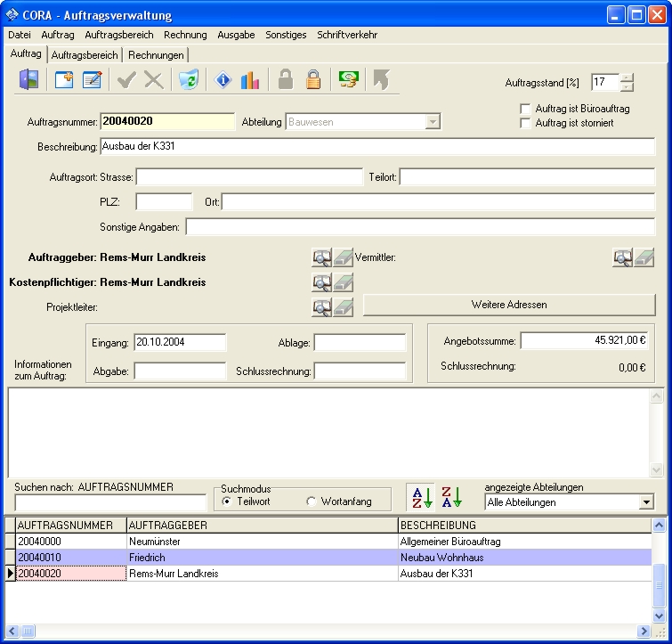Click the grey X cancel icon
This screenshot has height=644, width=672.
[153, 80]
